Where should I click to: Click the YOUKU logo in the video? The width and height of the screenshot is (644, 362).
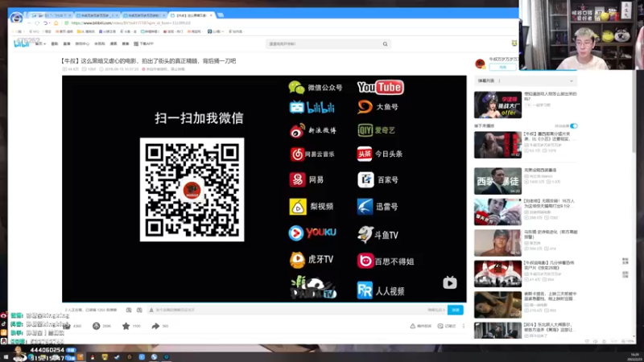tap(312, 232)
